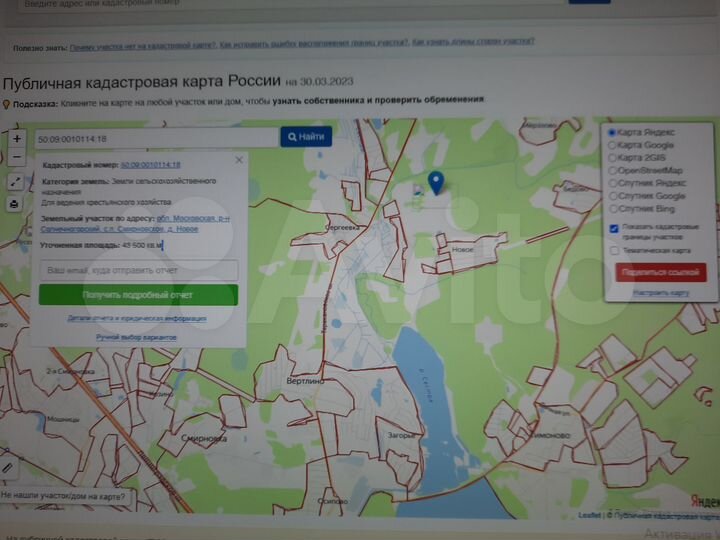Select Спутник Google radio option
The image size is (720, 540).
click(x=613, y=196)
